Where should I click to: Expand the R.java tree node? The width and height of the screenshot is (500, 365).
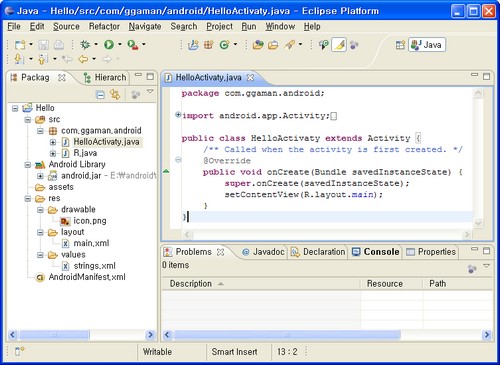pos(53,154)
